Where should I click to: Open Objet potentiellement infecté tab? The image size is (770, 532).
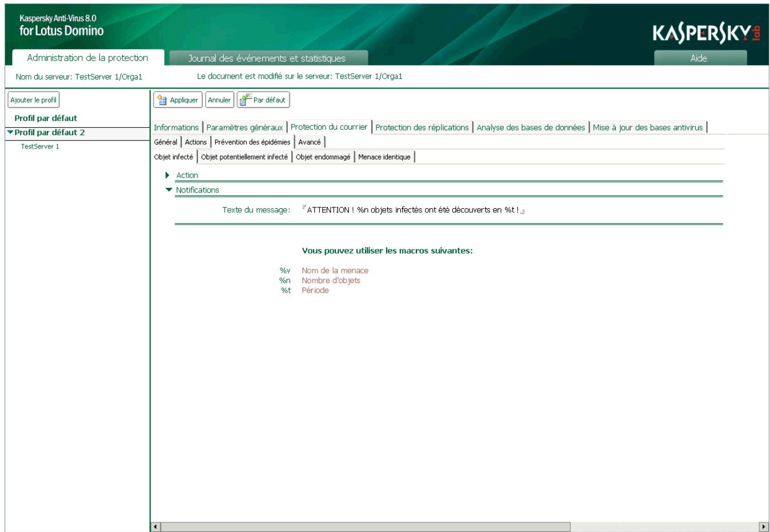pyautogui.click(x=244, y=157)
